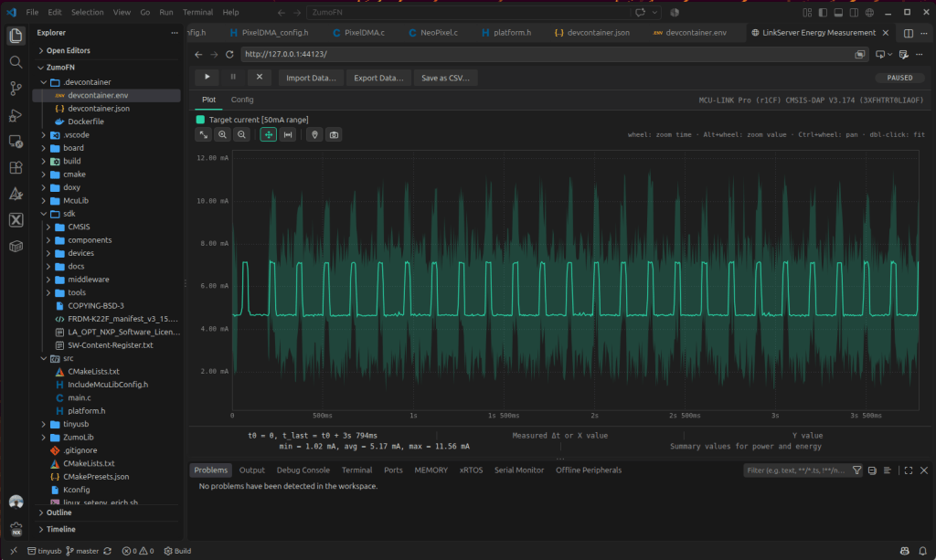Click Save as CSV button
This screenshot has width=936, height=560.
[445, 79]
